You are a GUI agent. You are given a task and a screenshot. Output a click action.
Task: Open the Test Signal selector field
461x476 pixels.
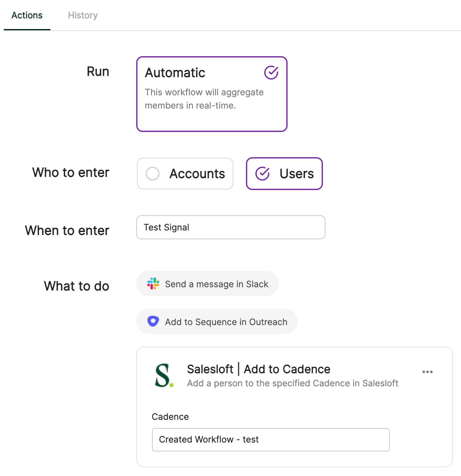230,227
